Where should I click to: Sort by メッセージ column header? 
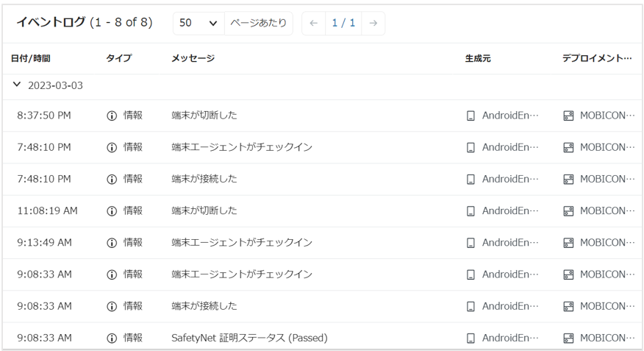pos(193,58)
